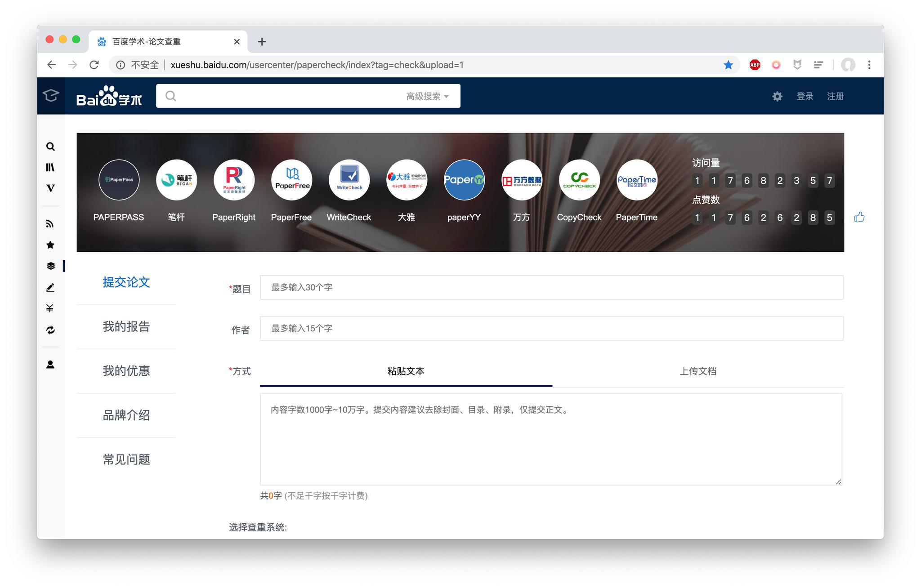This screenshot has width=921, height=588.
Task: Click the textarea resize handle corner
Action: pos(838,481)
